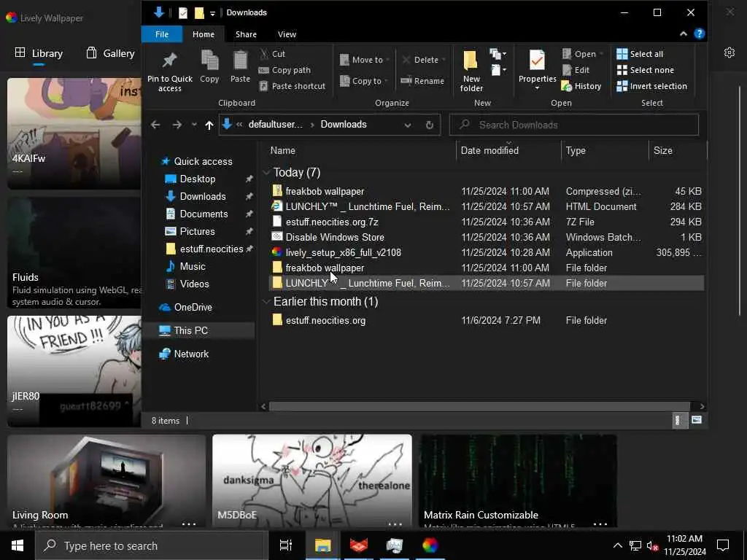747x560 pixels.
Task: Collapse the Earlier this month group
Action: pyautogui.click(x=266, y=301)
